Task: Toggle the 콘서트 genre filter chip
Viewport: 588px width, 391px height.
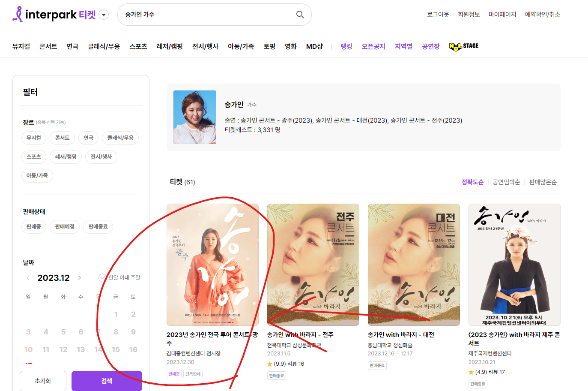Action: pyautogui.click(x=63, y=138)
